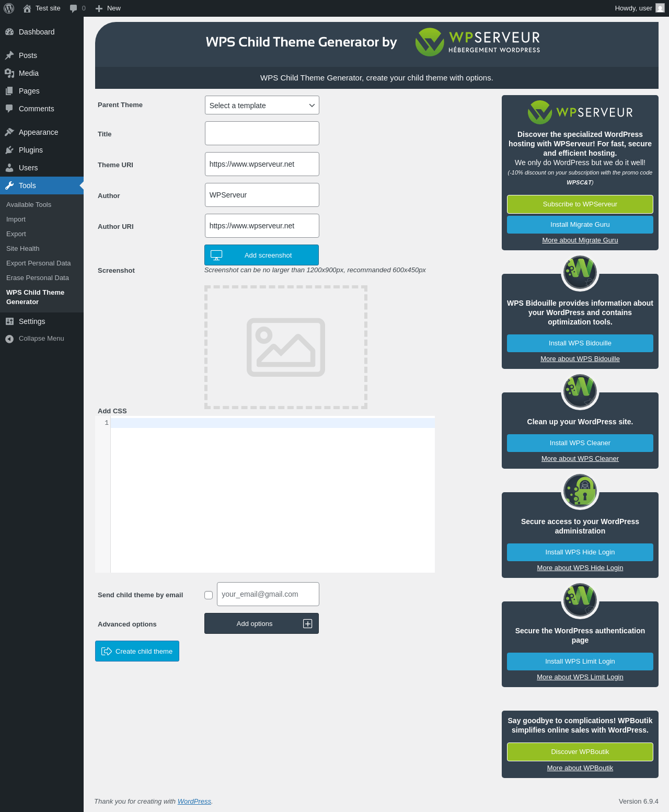Click line 1 of the Add CSS editor
669x812 pixels.
pyautogui.click(x=273, y=423)
